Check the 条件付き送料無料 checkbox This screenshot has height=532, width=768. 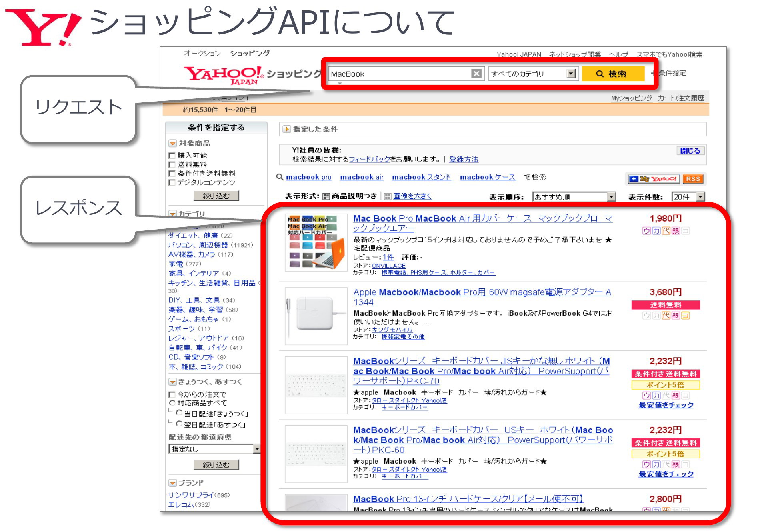172,174
